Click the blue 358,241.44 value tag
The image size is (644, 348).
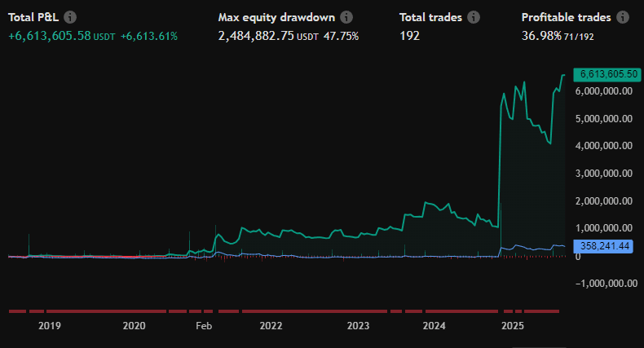pos(604,245)
